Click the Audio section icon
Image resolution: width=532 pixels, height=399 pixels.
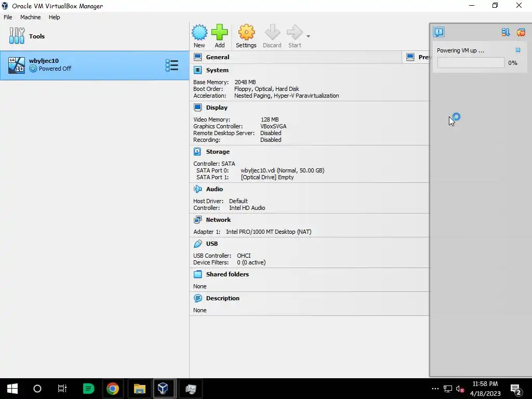click(197, 189)
